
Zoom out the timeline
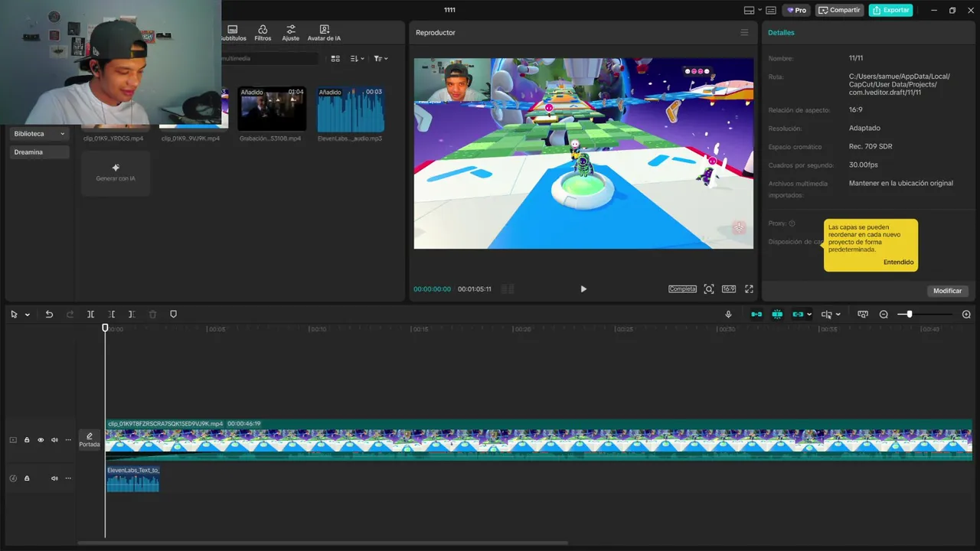pyautogui.click(x=884, y=315)
